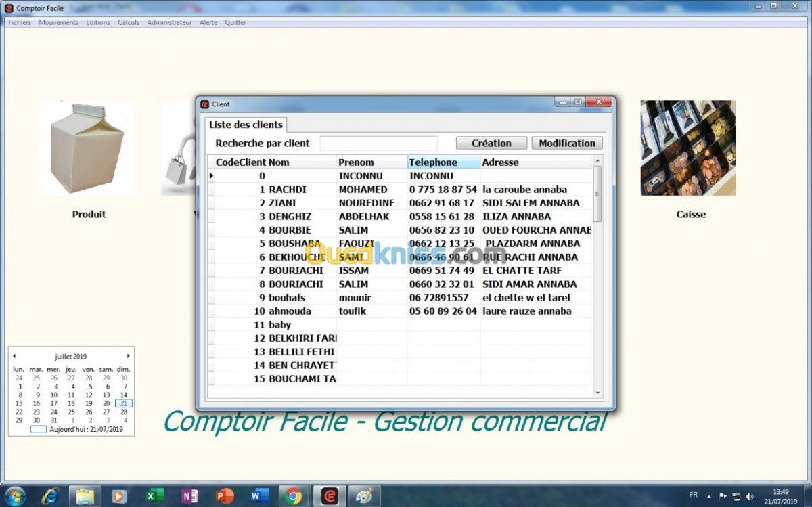The image size is (812, 507).
Task: Click the client list scrollbar down arrow
Action: [597, 393]
